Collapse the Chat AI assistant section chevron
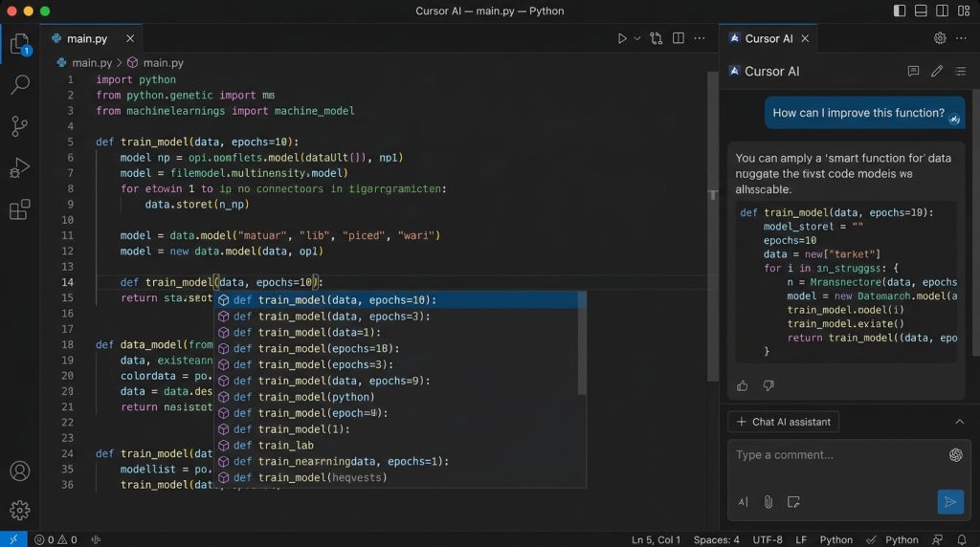Image resolution: width=980 pixels, height=547 pixels. (959, 422)
